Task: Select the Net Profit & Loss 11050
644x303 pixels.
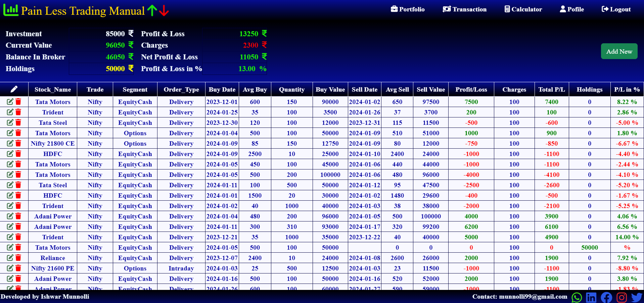Action: tap(249, 57)
